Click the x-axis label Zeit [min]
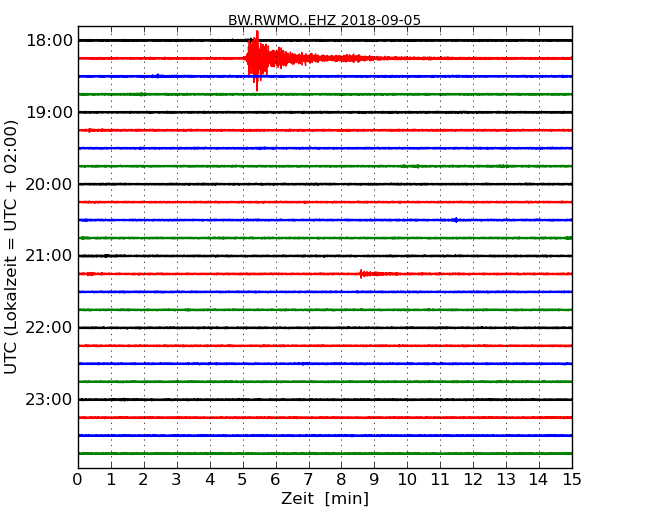The width and height of the screenshot is (650, 520). (x=325, y=498)
